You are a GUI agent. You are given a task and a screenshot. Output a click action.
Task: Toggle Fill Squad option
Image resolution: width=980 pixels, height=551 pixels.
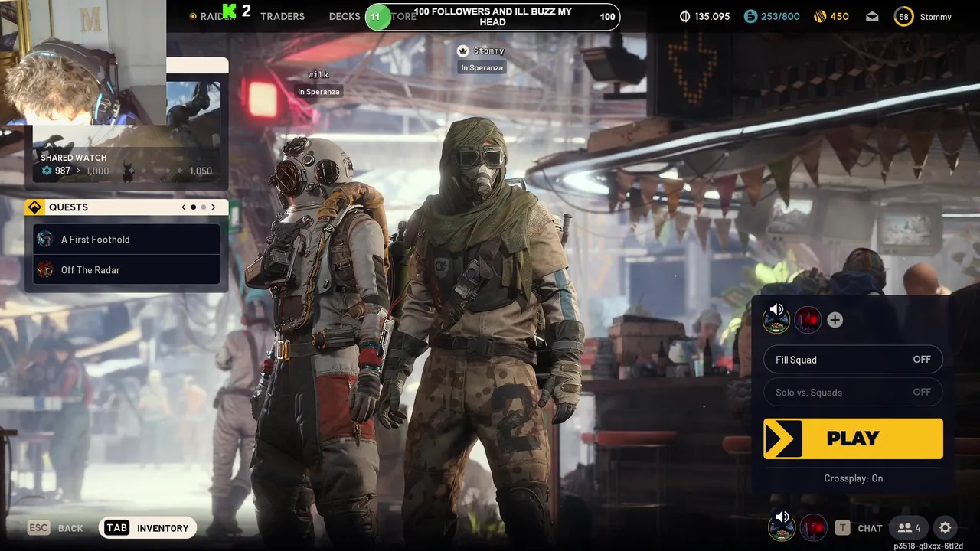coord(853,360)
